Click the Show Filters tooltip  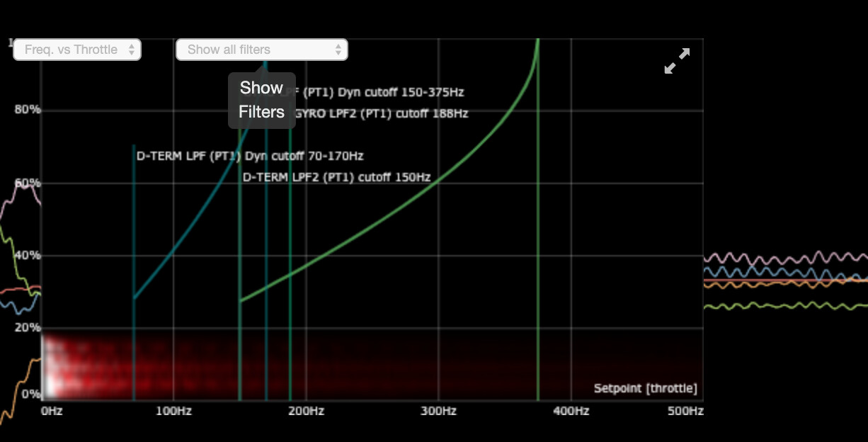pos(261,100)
